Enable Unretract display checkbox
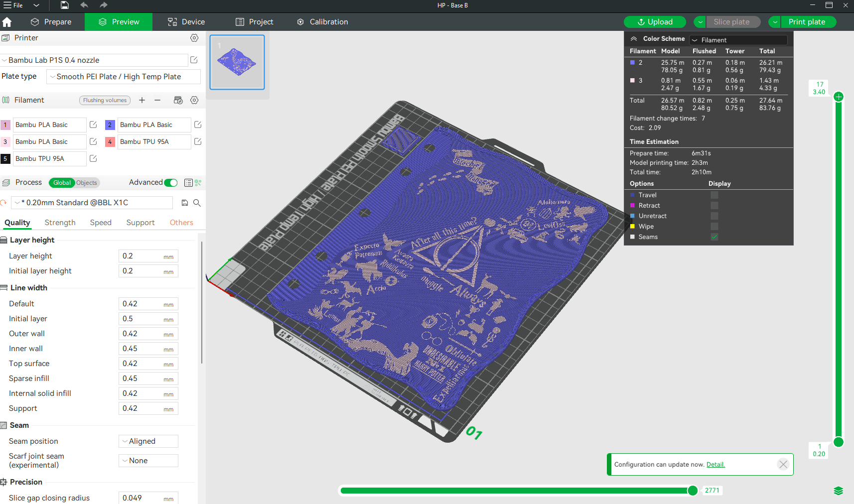 click(x=714, y=216)
